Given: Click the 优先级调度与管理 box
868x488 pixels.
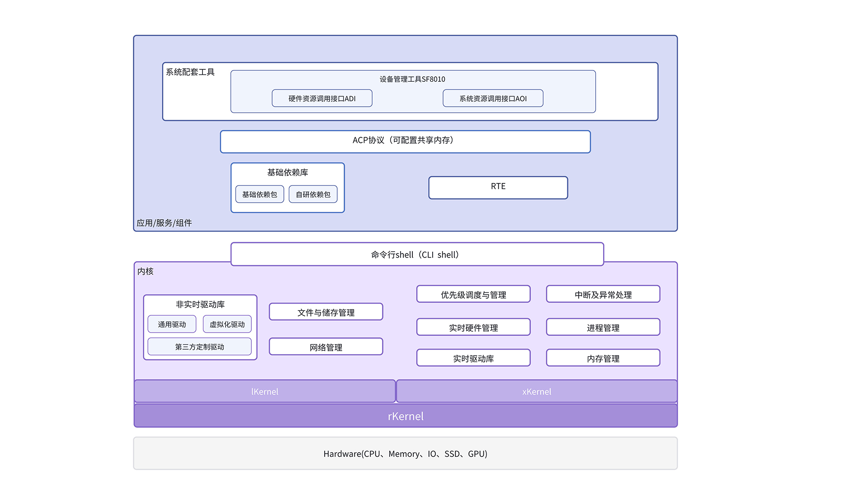Looking at the screenshot, I should (x=473, y=294).
